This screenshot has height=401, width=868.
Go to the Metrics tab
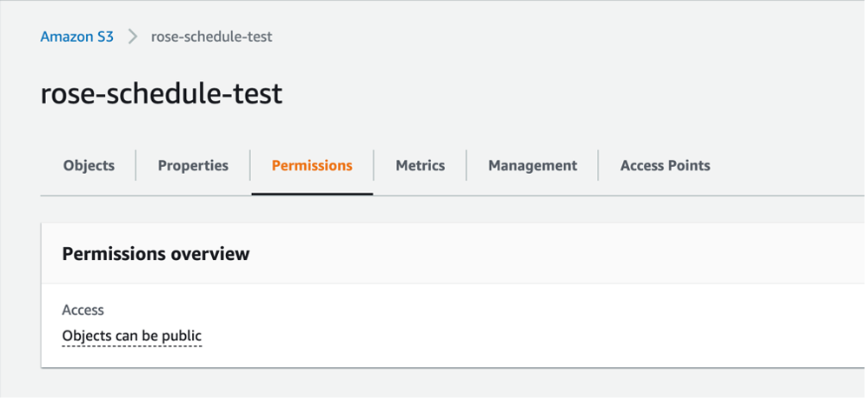[420, 165]
